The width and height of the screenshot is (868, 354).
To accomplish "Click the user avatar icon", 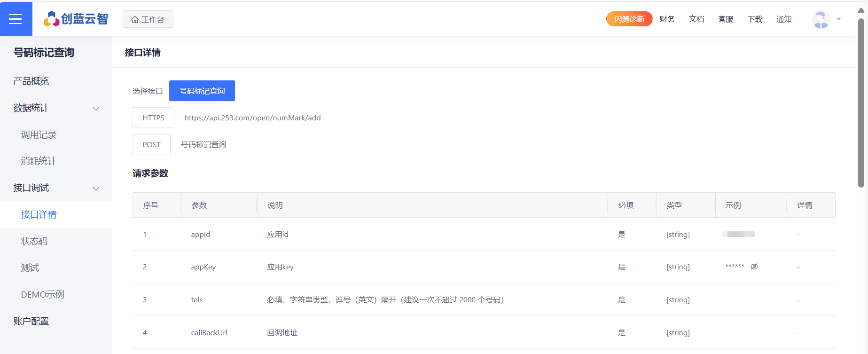I will coord(821,19).
